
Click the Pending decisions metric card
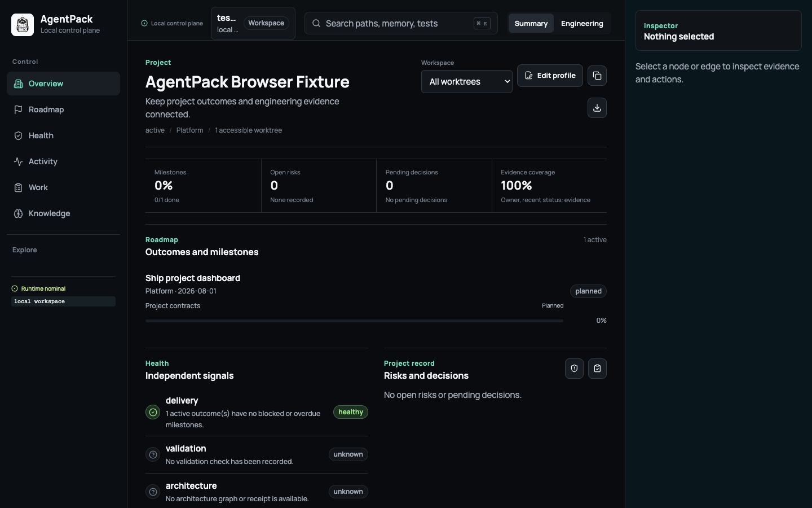tap(434, 186)
